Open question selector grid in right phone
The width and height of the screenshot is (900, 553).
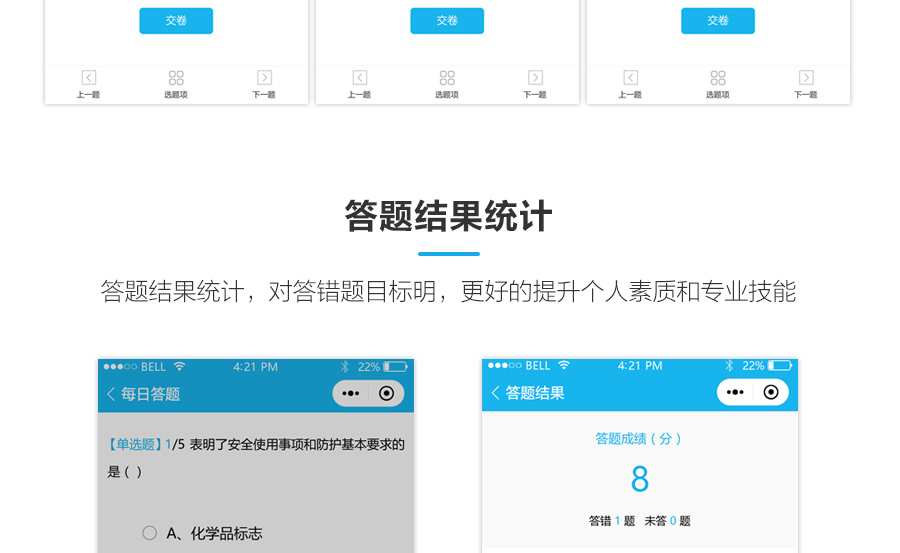tap(718, 78)
